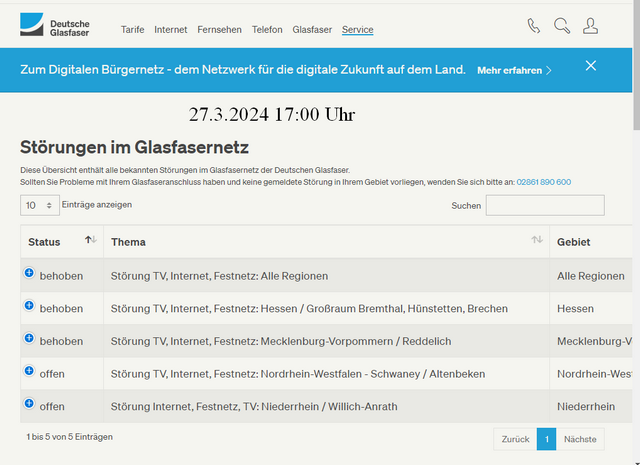Open the Telefon menu
640x465 pixels.
[267, 29]
